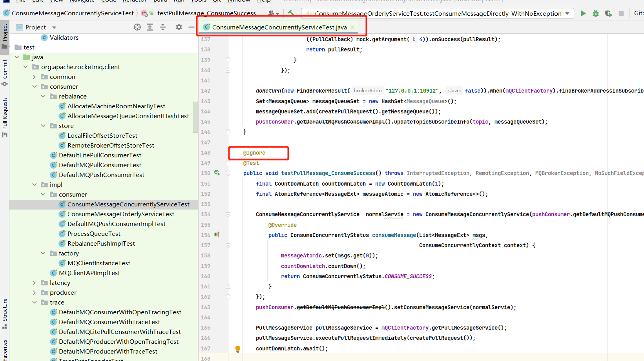The height and width of the screenshot is (361, 644).
Task: Collapse the java source folder
Action: pyautogui.click(x=17, y=57)
